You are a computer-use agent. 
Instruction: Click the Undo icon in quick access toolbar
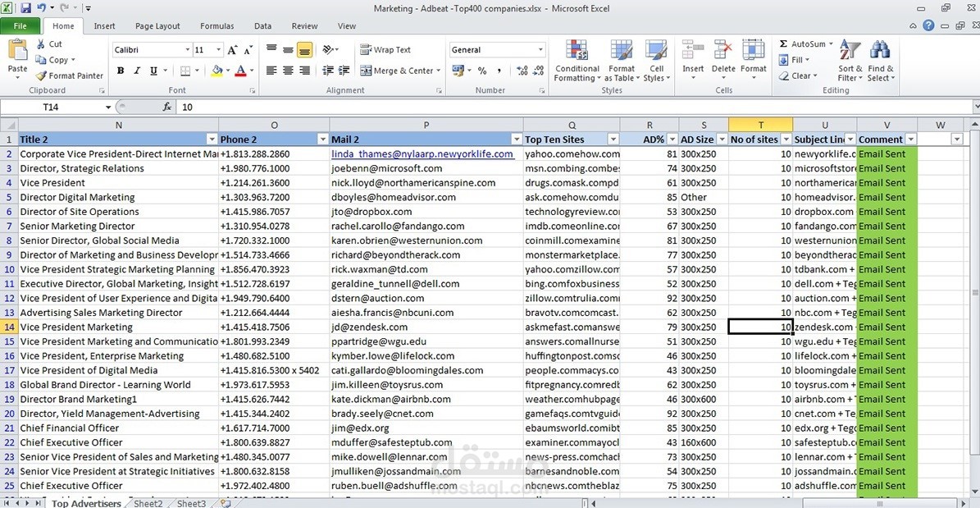click(41, 8)
